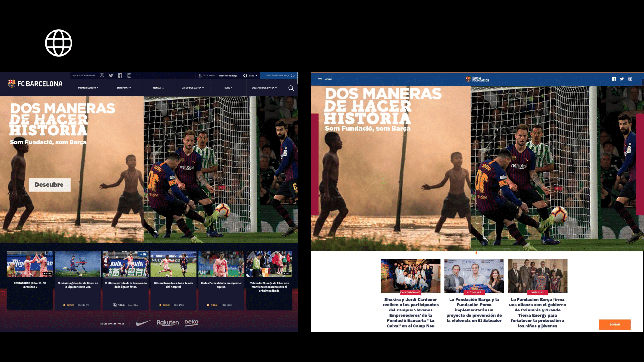Image resolution: width=644 pixels, height=362 pixels.
Task: Click the white globe logo on black background
Action: (x=59, y=43)
